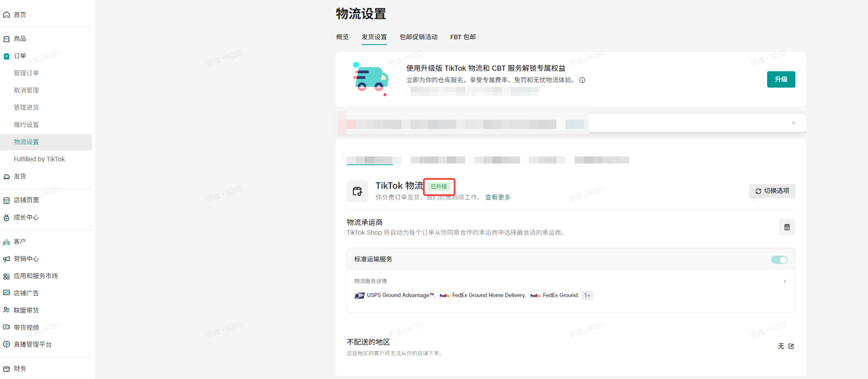Follow the 查看更多 link
The height and width of the screenshot is (379, 868).
point(498,197)
